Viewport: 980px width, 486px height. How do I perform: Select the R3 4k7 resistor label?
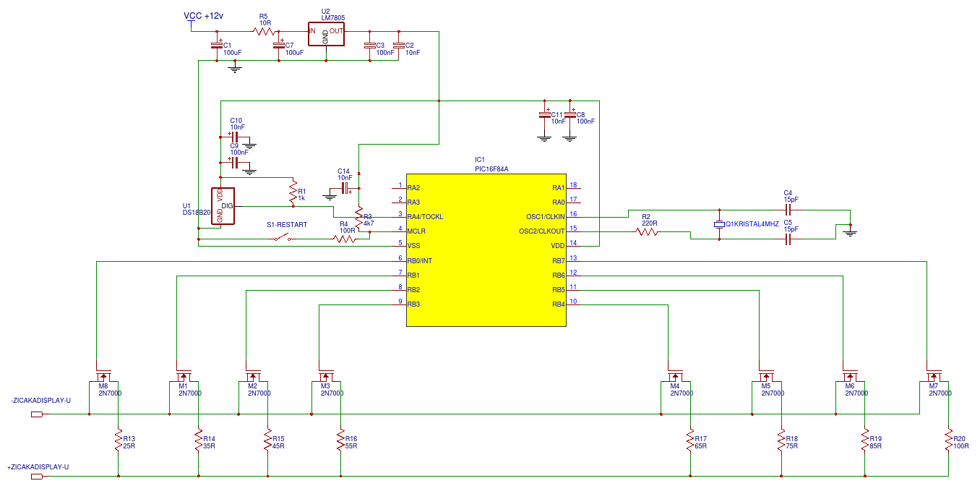point(368,220)
